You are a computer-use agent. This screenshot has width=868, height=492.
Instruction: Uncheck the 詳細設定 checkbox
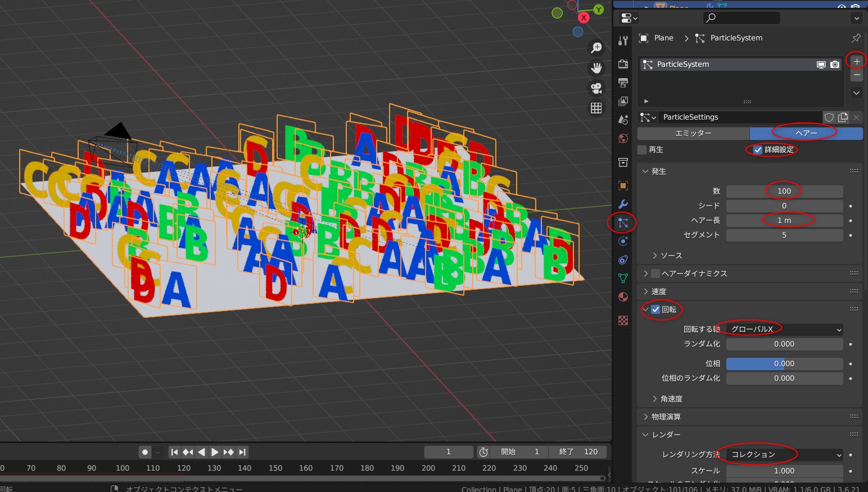pos(758,150)
